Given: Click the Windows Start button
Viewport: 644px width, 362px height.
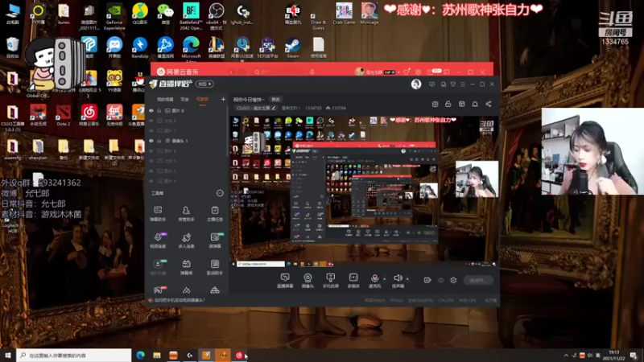Looking at the screenshot, I should [7, 356].
